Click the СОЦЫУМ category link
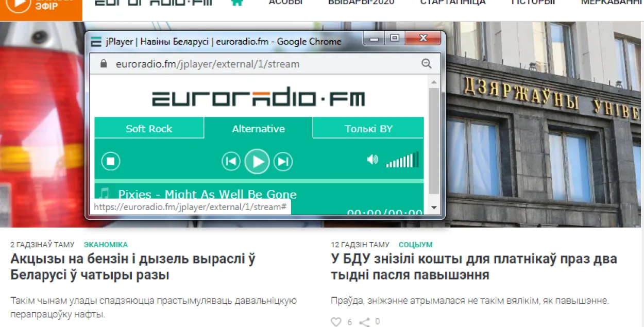The image size is (644, 327). point(415,245)
